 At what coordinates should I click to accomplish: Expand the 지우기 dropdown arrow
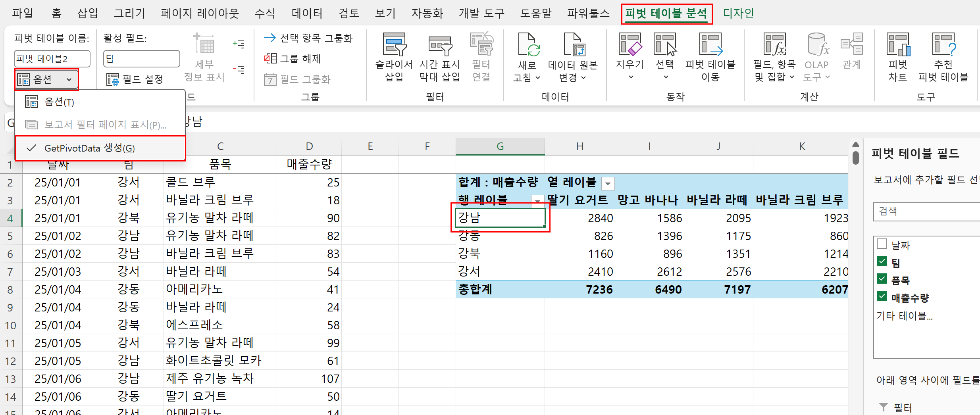pos(631,77)
